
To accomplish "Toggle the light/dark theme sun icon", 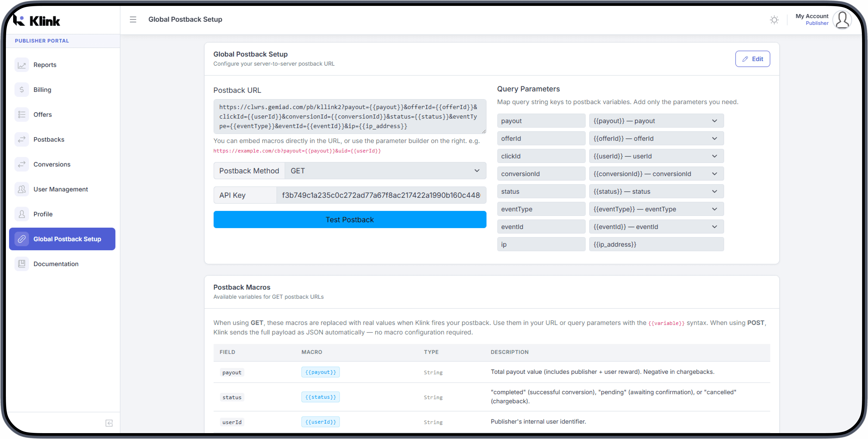I will point(774,20).
